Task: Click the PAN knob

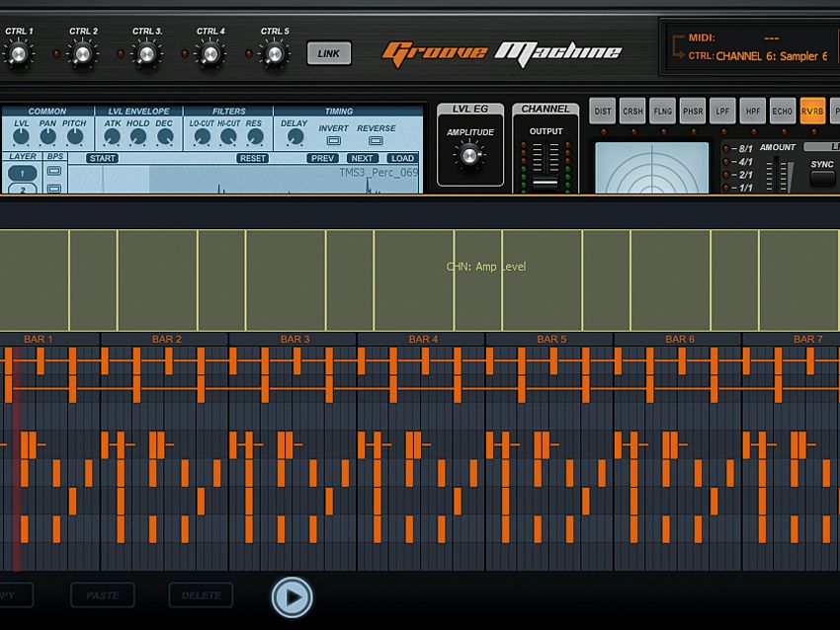Action: (x=47, y=137)
